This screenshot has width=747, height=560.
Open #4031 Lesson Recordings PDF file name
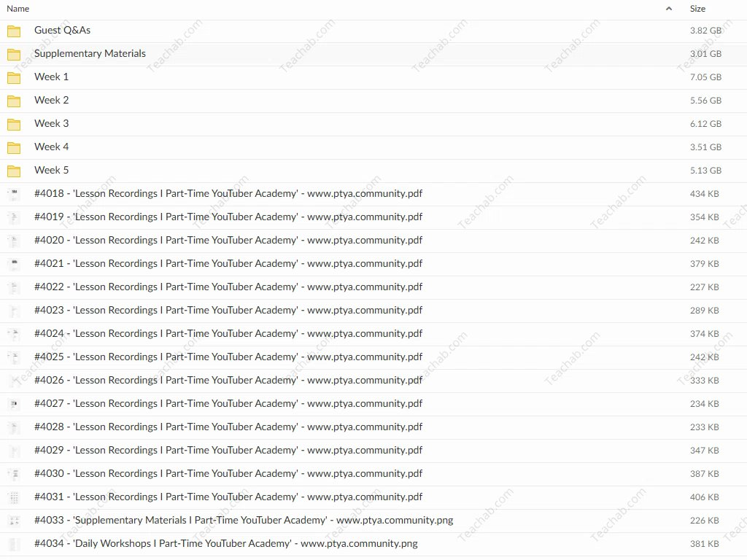pos(228,497)
